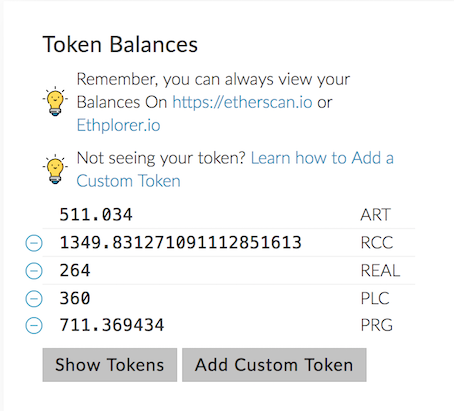
Task: Remove the PRG token with minus icon
Action: pyautogui.click(x=34, y=325)
